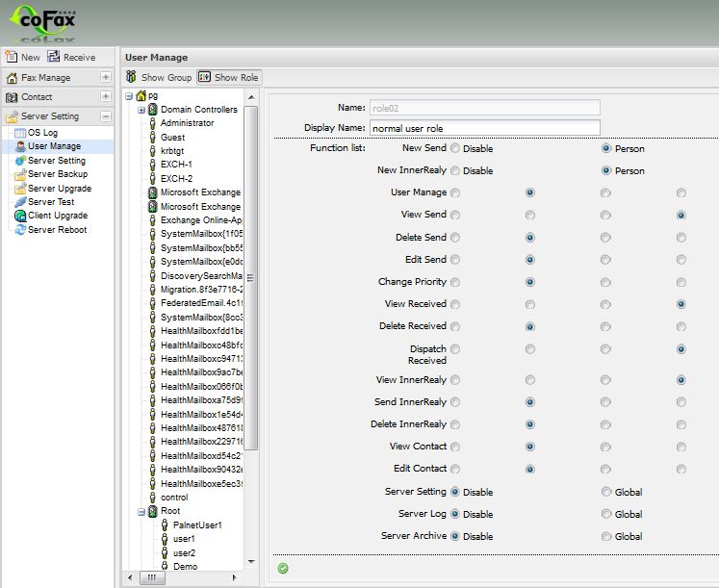Click the Guest user icon
This screenshot has width=719, height=588.
coord(153,137)
